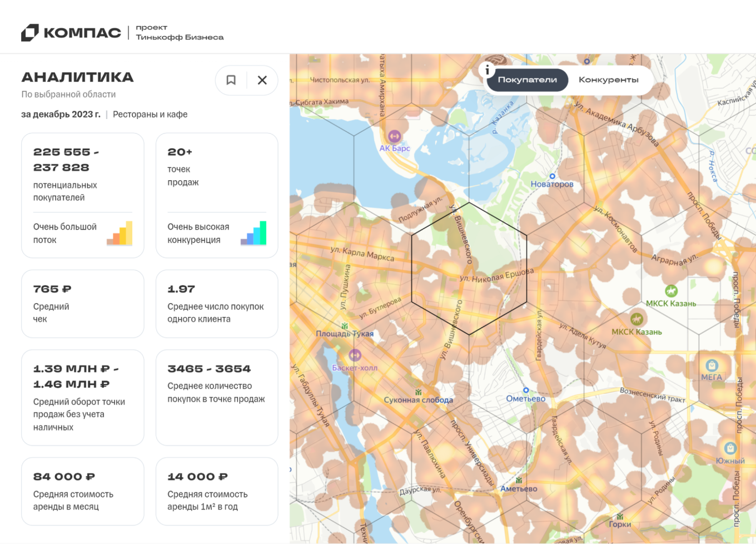Select the АК Барс arena icon
This screenshot has width=756, height=544.
(394, 136)
